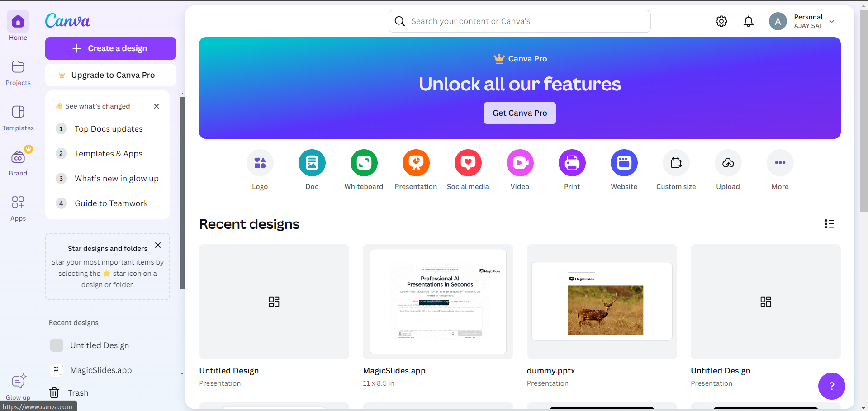Open the Glow up feedback icon
The width and height of the screenshot is (868, 411).
click(x=18, y=382)
